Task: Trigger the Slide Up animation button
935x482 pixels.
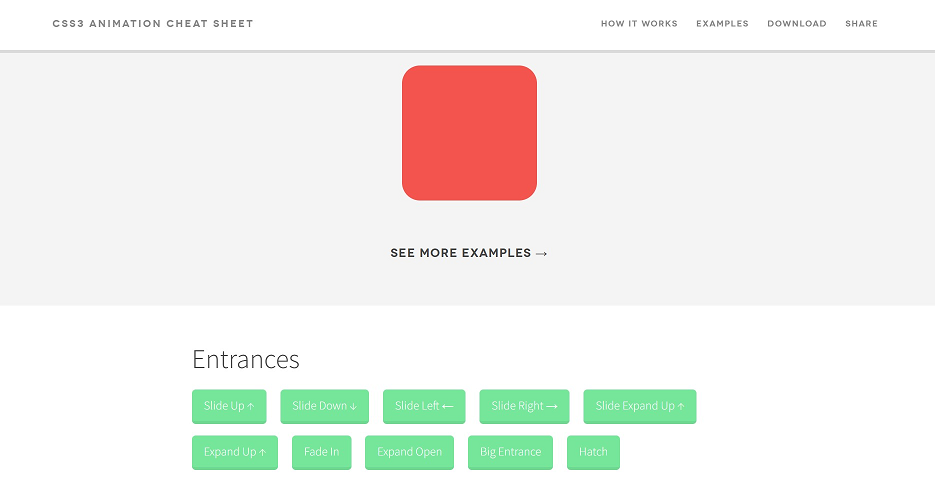Action: click(x=229, y=406)
